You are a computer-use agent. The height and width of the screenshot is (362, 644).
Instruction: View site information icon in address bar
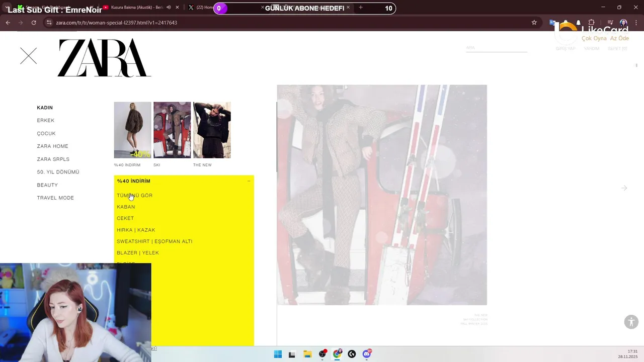coord(49,23)
